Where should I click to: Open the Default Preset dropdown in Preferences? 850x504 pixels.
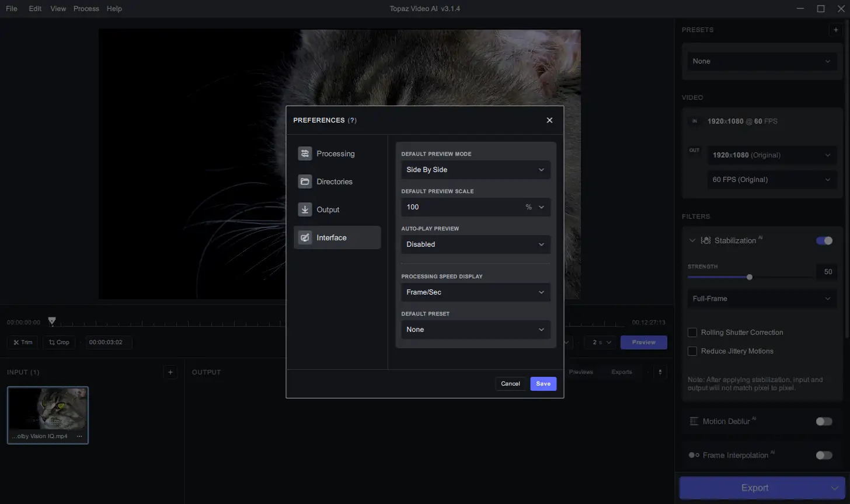coord(476,330)
